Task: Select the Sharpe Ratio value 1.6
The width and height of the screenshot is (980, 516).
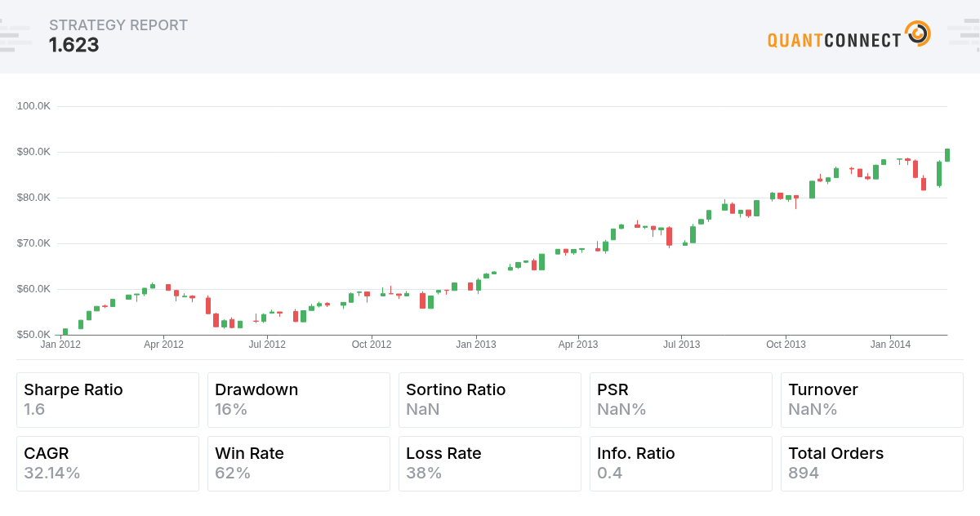Action: [x=34, y=409]
